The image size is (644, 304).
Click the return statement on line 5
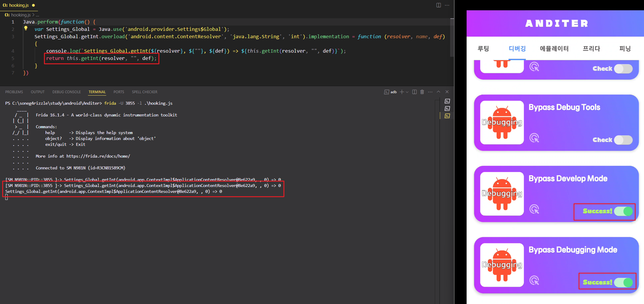(x=101, y=58)
